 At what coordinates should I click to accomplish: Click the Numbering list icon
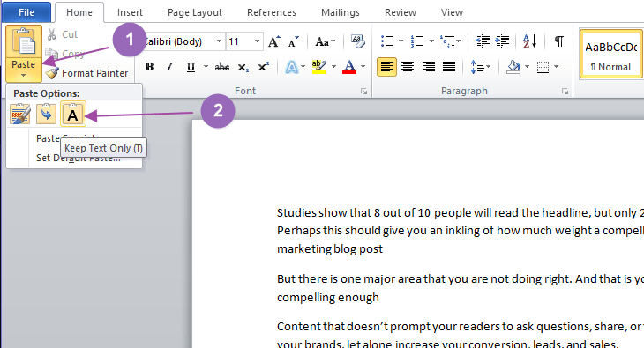(417, 41)
